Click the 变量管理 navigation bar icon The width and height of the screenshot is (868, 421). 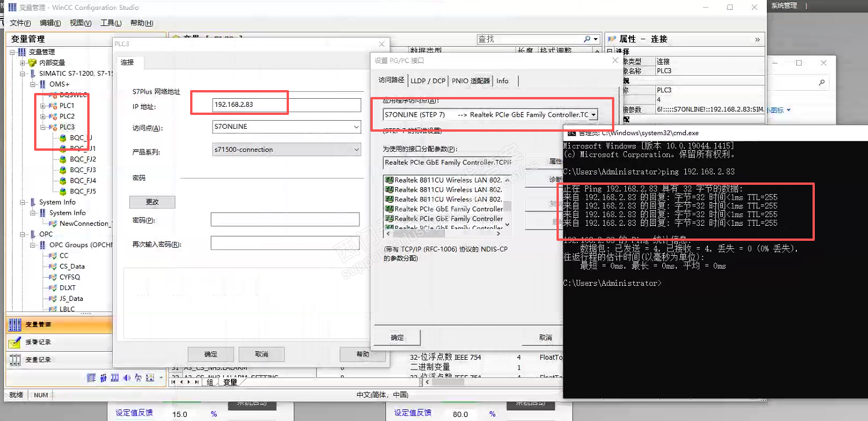tap(15, 325)
